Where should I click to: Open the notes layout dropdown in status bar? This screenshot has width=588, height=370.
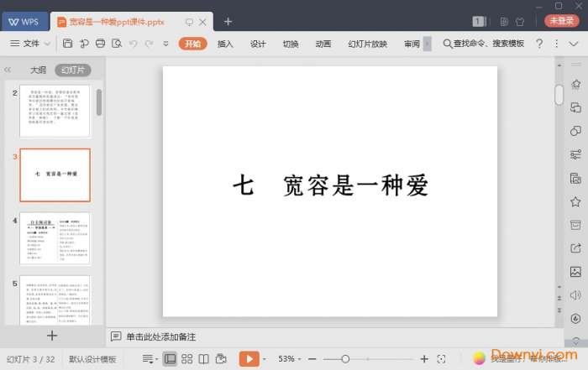coord(150,359)
